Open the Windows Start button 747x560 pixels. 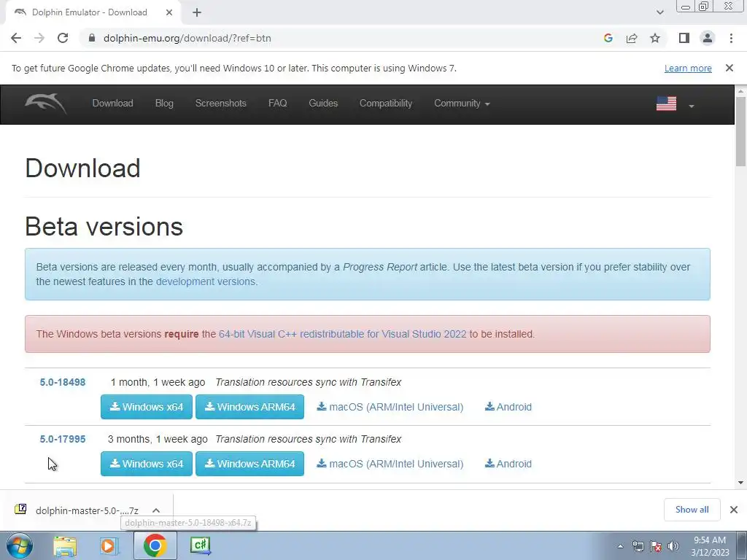[20, 545]
